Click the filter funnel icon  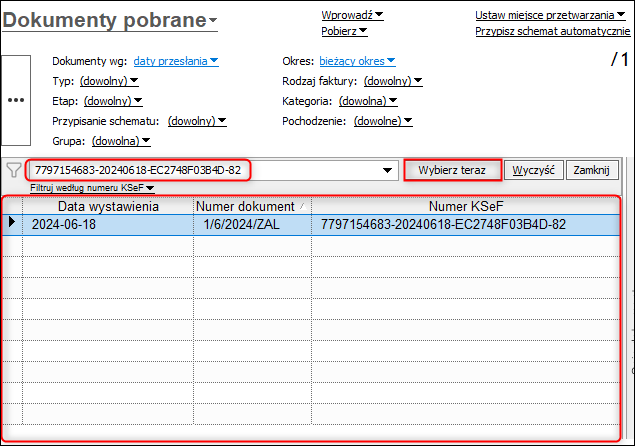pos(14,170)
